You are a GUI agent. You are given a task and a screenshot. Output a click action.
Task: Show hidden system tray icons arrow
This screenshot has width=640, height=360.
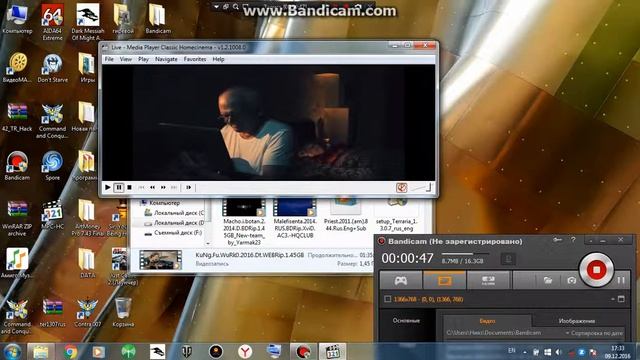click(524, 352)
